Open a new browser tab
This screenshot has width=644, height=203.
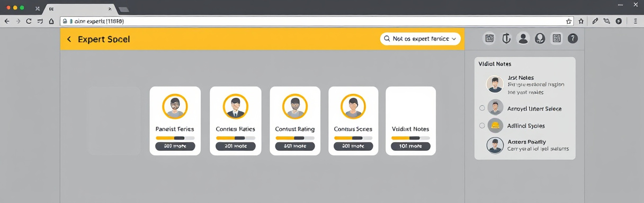click(124, 10)
